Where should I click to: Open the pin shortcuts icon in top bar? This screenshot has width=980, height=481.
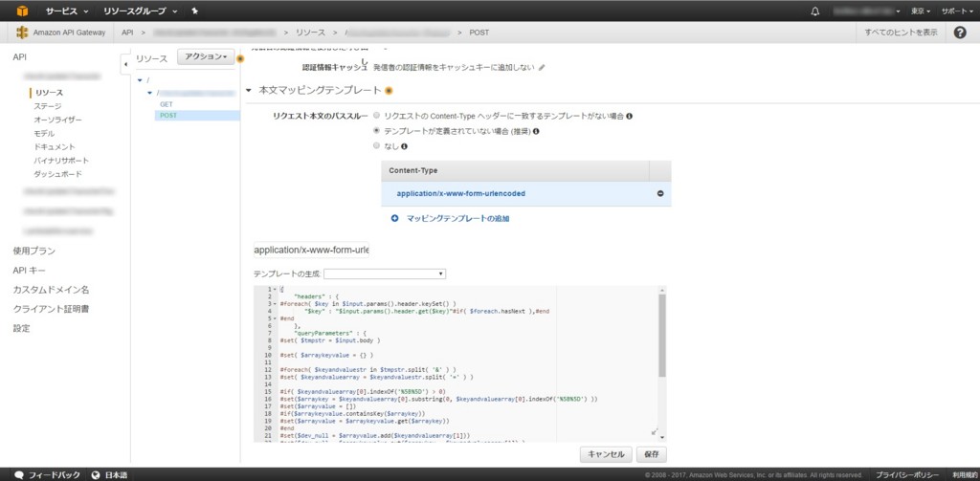click(195, 11)
